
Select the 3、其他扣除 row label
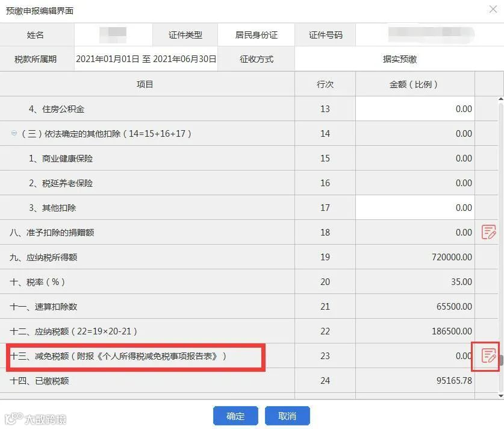click(52, 208)
